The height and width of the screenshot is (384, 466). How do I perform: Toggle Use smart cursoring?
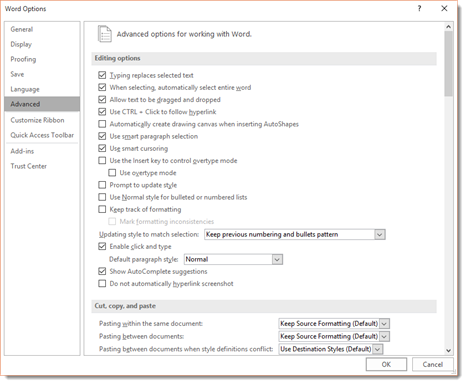point(102,148)
